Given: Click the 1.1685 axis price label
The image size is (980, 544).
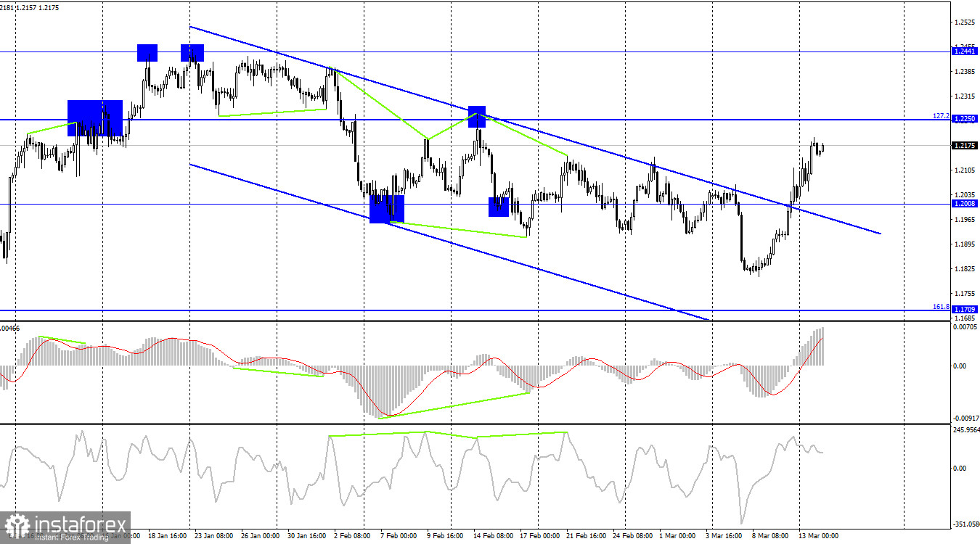Looking at the screenshot, I should (x=965, y=318).
